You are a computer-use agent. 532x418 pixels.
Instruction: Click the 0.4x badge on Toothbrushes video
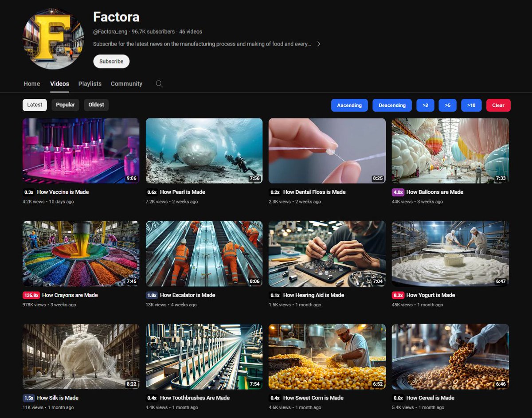(152, 398)
